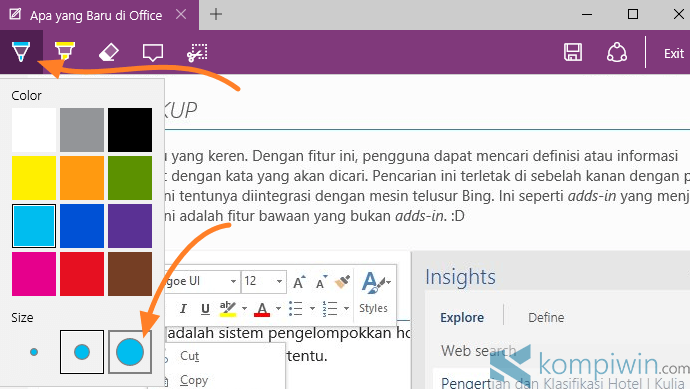The height and width of the screenshot is (389, 690).
Task: Increase font size with larger A icon
Action: pyautogui.click(x=300, y=282)
